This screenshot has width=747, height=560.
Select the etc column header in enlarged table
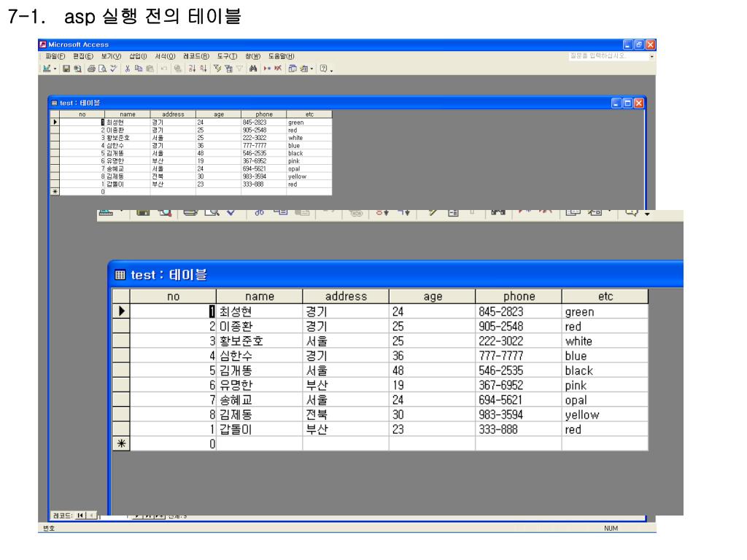605,296
